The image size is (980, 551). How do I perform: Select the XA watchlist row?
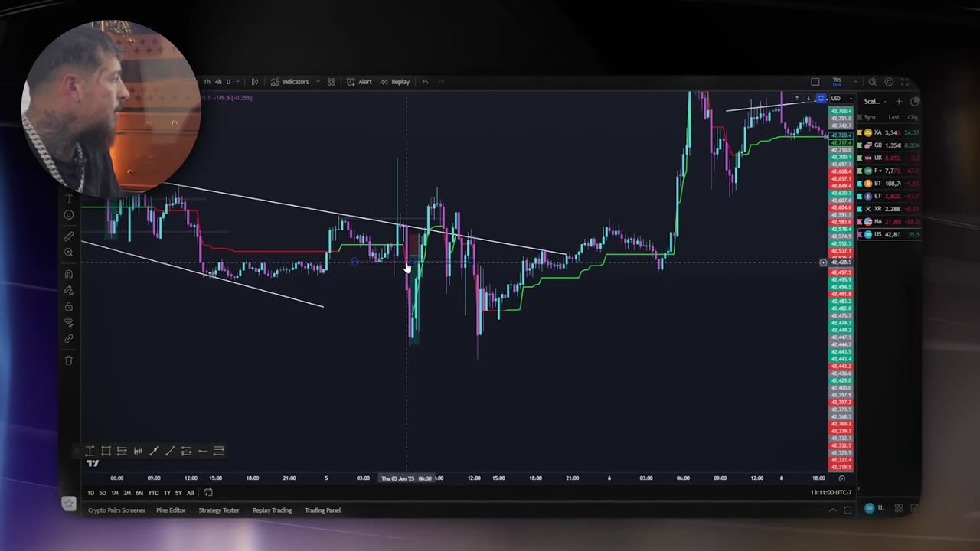point(889,133)
